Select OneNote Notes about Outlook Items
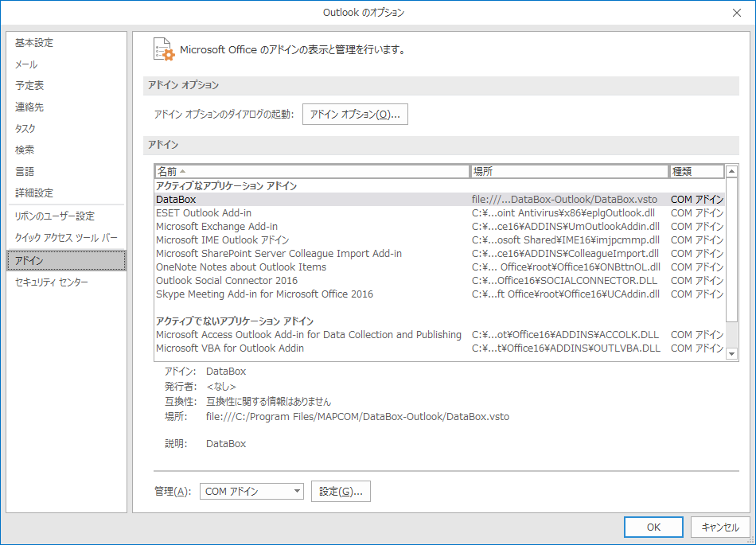The height and width of the screenshot is (545, 756). pos(439,267)
